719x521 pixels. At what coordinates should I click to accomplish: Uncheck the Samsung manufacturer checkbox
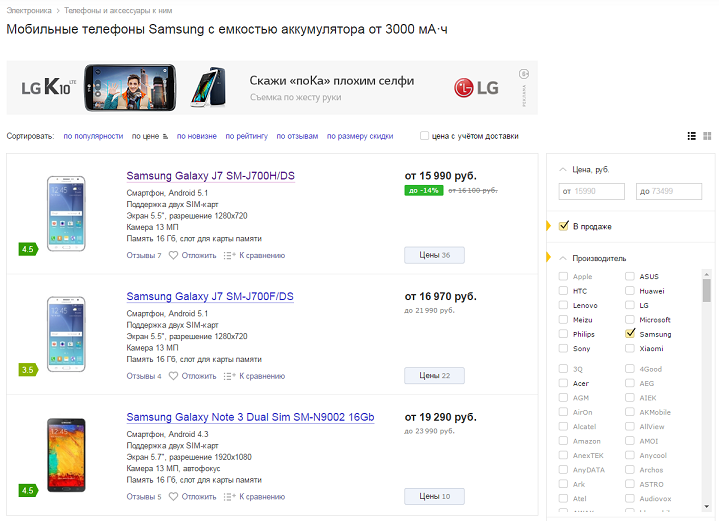click(x=630, y=333)
